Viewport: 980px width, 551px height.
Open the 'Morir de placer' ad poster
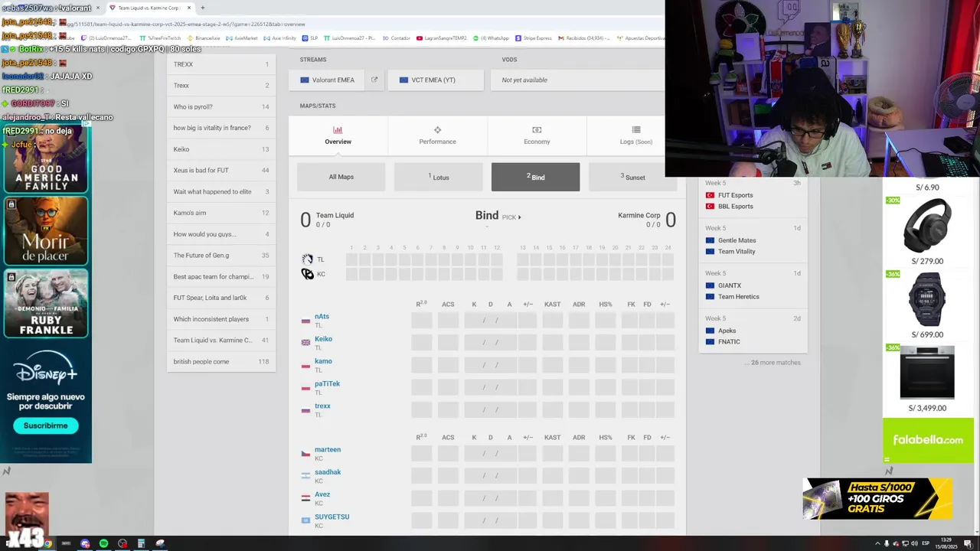point(46,231)
